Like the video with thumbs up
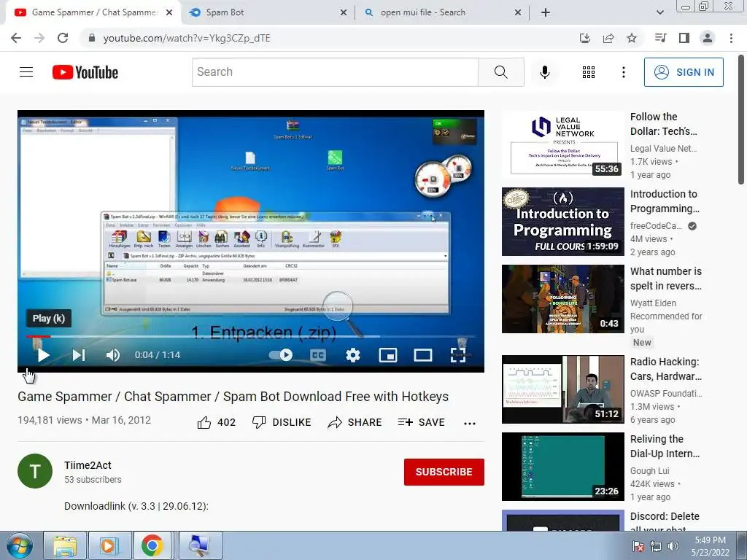 216,422
